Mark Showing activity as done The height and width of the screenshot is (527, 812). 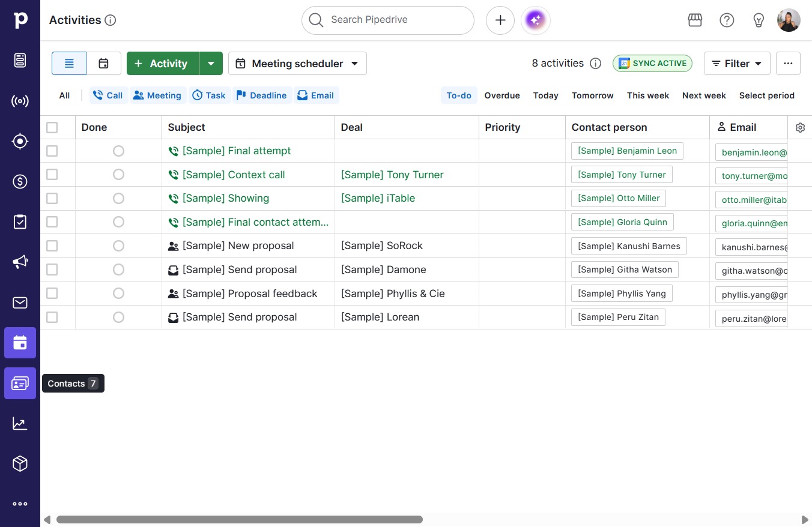pyautogui.click(x=118, y=198)
